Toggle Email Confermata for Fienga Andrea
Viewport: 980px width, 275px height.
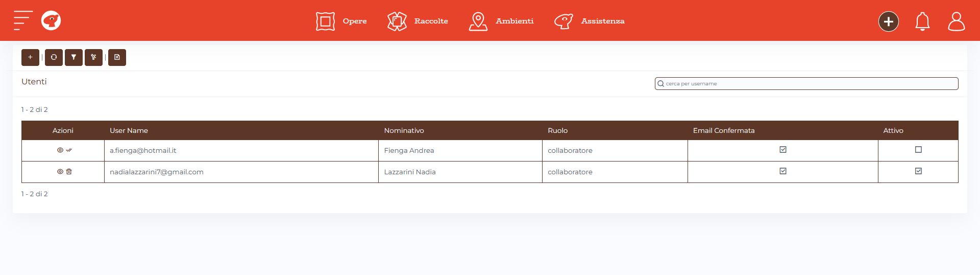pyautogui.click(x=783, y=150)
